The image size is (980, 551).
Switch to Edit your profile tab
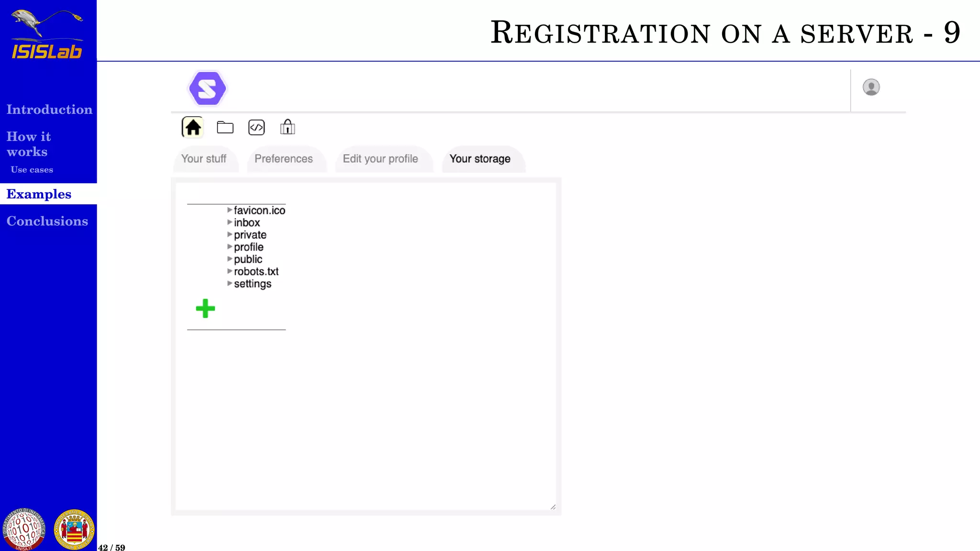point(380,159)
